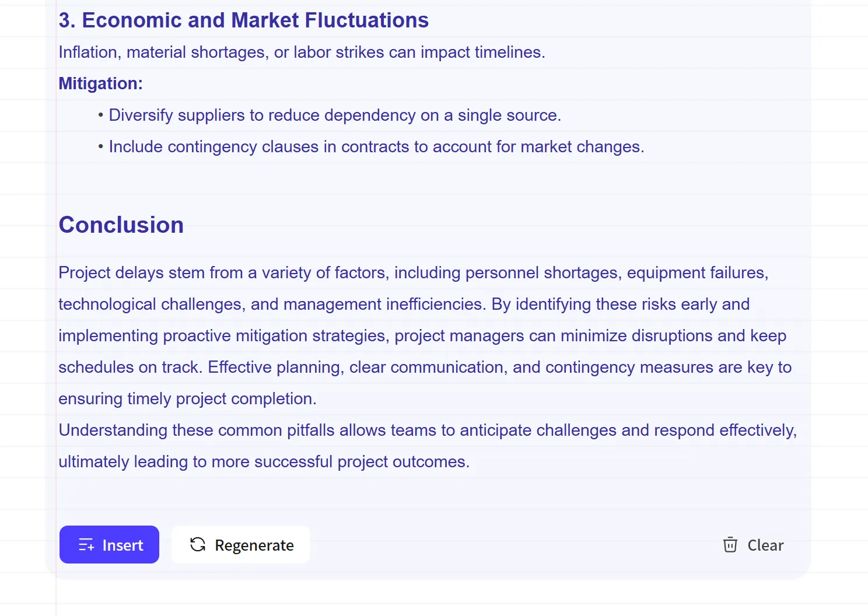Viewport: 868px width, 616px height.
Task: Click the bold Mitigation label
Action: 101,83
